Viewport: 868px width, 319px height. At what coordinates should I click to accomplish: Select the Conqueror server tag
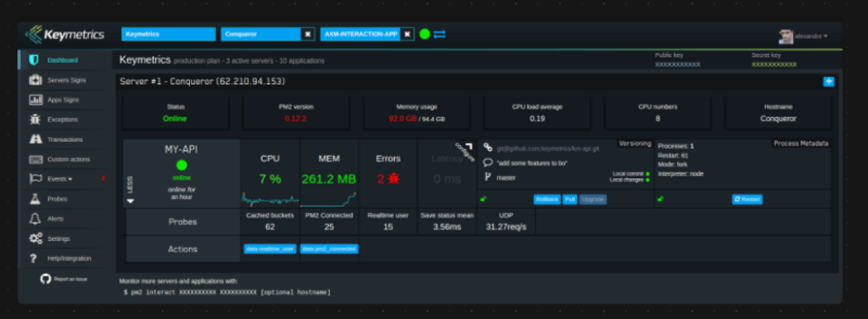261,33
